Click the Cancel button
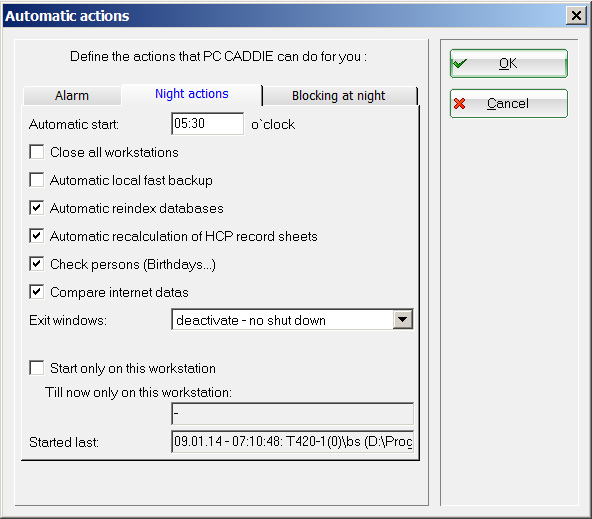 [509, 103]
